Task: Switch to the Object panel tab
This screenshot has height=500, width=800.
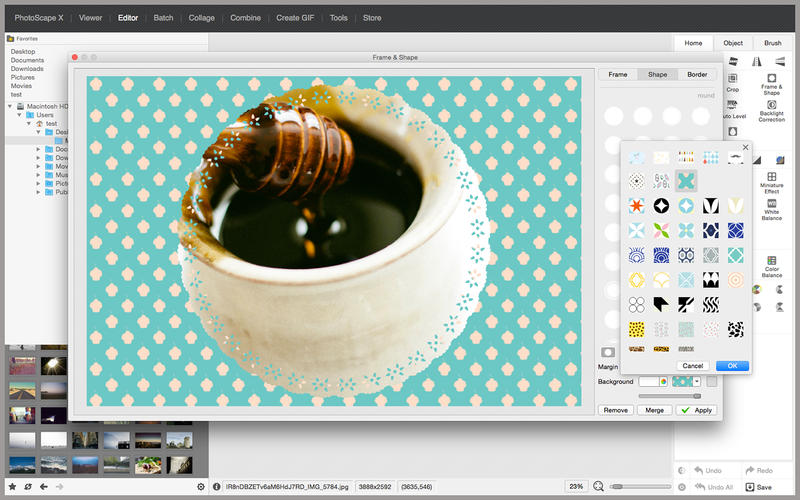Action: point(733,43)
